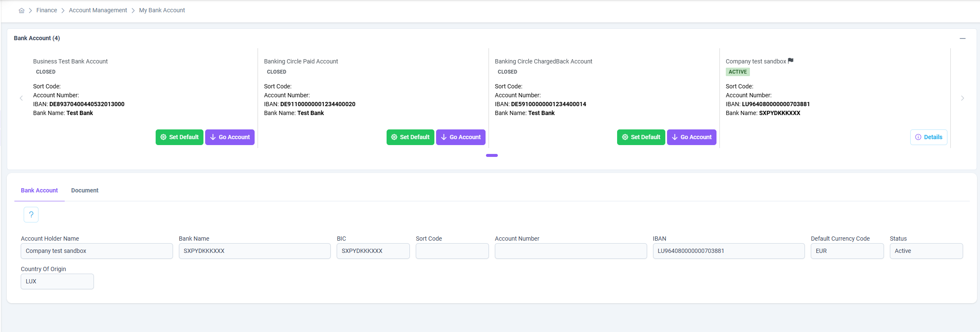Click the Default Currency Code field

point(847,251)
